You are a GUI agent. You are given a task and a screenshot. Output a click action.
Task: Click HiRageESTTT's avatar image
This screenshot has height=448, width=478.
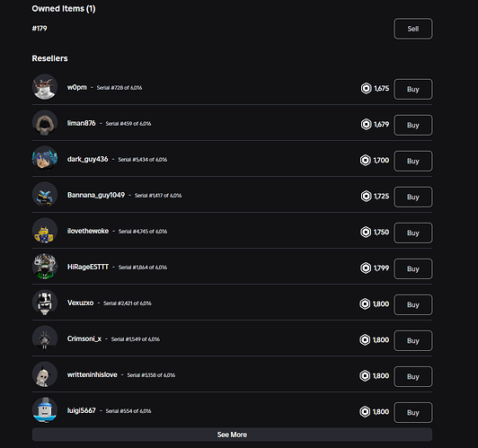[45, 267]
